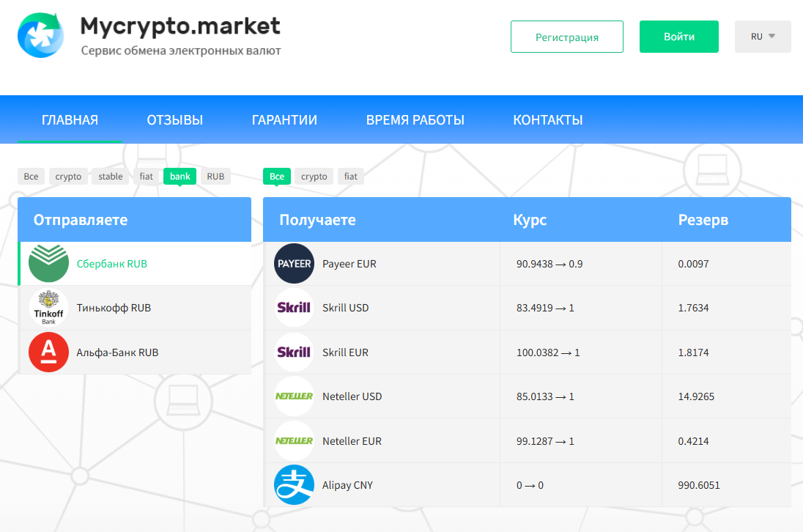Click the Курс column header
The image size is (803, 532).
point(530,220)
